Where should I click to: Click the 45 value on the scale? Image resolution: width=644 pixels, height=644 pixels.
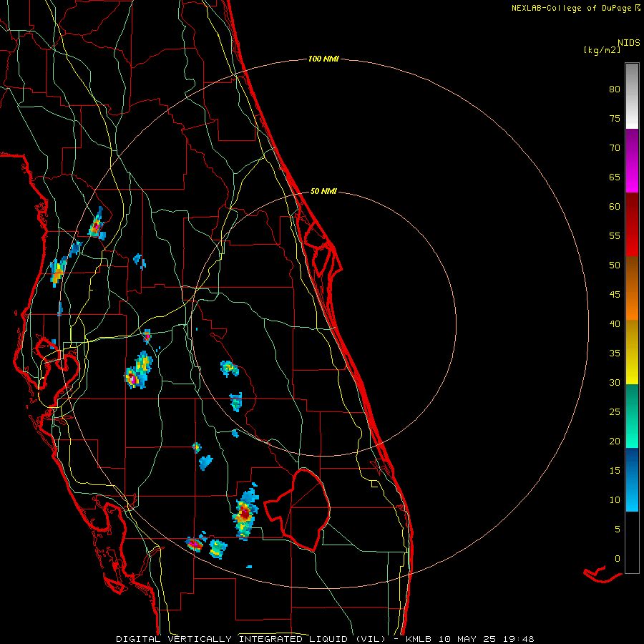coord(615,295)
